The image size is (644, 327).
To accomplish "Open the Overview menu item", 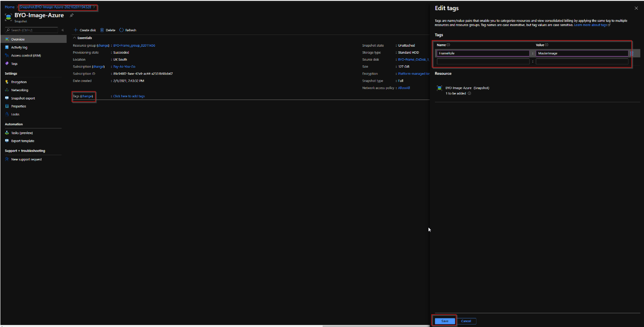I will click(x=34, y=39).
